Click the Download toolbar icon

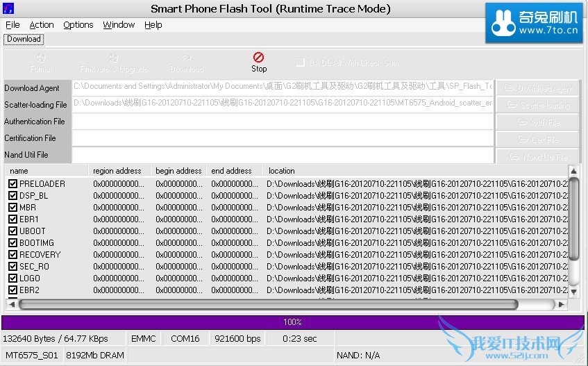point(186,58)
